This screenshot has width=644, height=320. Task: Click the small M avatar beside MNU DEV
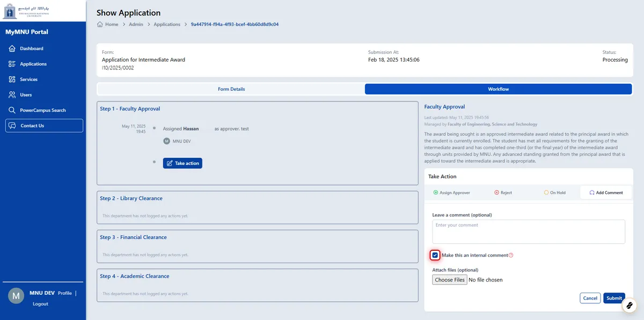[x=166, y=141]
